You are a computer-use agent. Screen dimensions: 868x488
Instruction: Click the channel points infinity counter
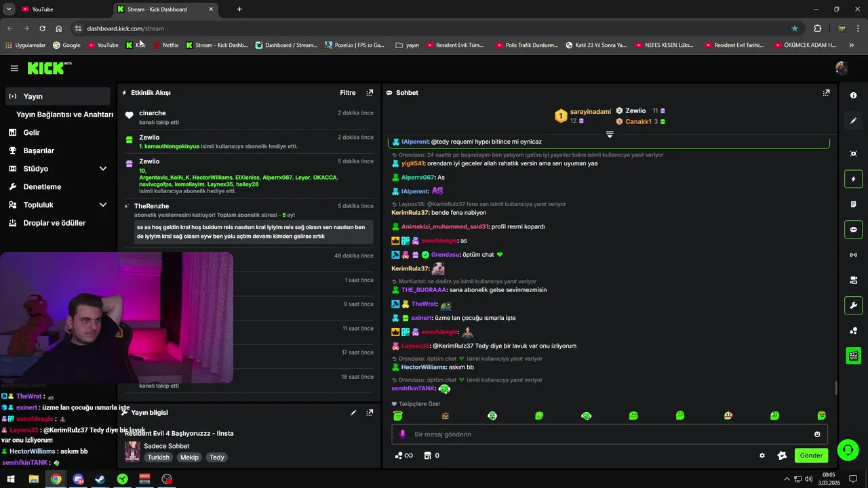coord(403,455)
